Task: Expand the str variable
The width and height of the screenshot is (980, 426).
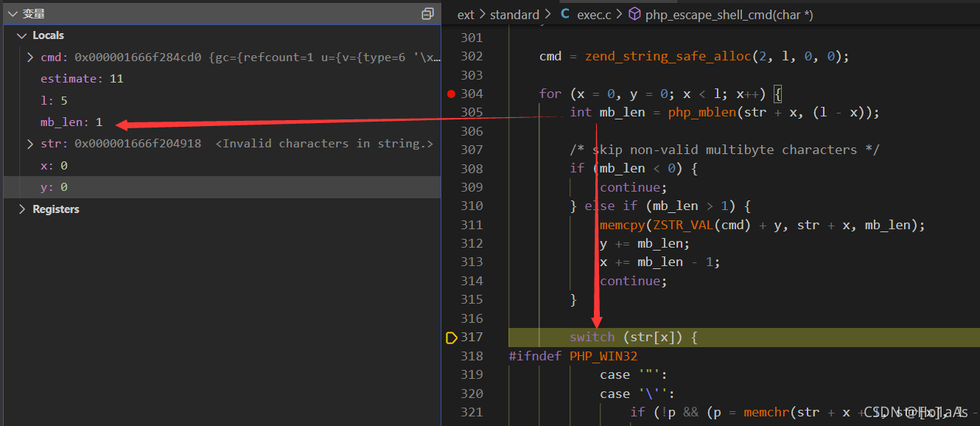Action: [30, 144]
